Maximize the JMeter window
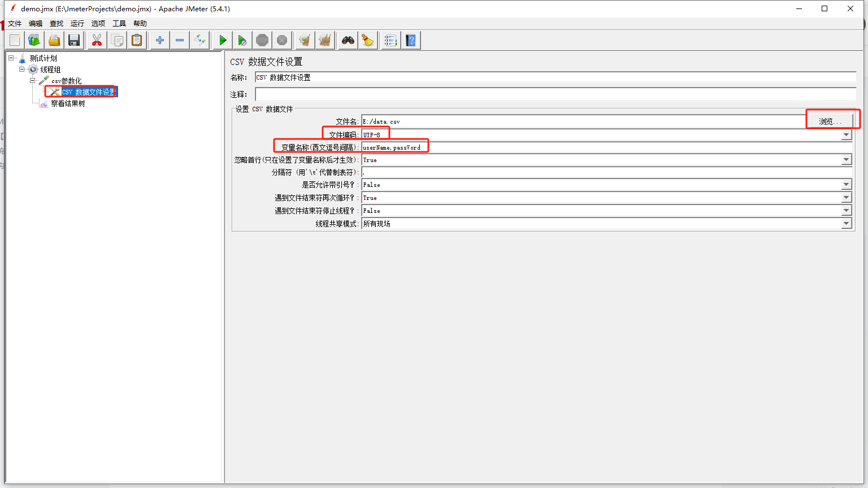868x488 pixels. [824, 8]
